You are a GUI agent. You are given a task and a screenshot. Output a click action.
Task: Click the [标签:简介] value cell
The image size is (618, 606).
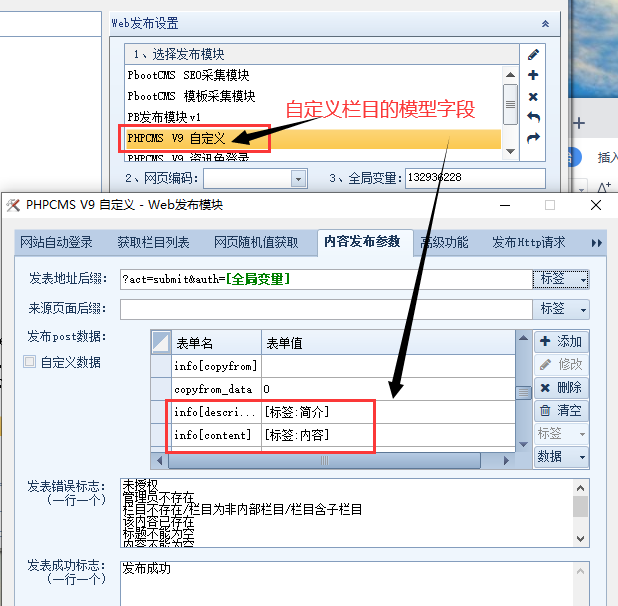pos(388,412)
